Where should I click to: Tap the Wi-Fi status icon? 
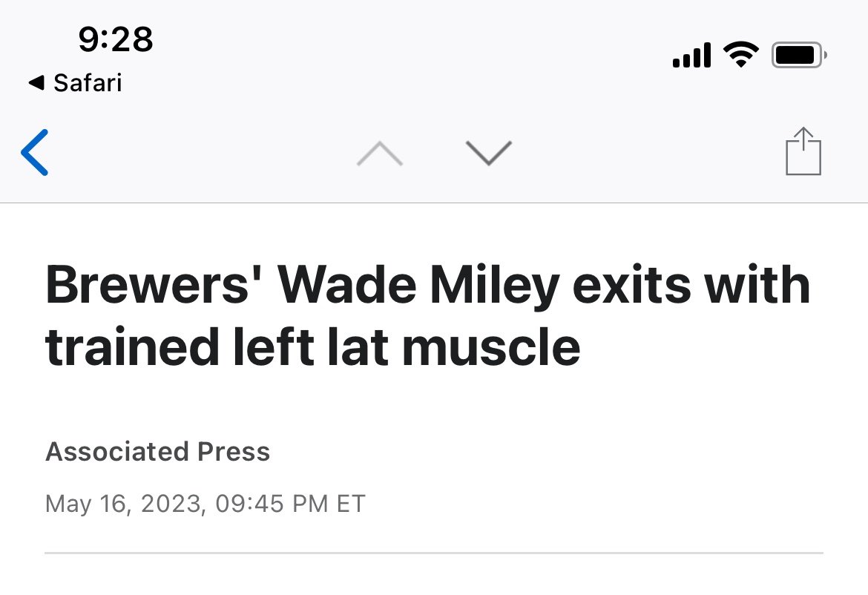click(741, 55)
